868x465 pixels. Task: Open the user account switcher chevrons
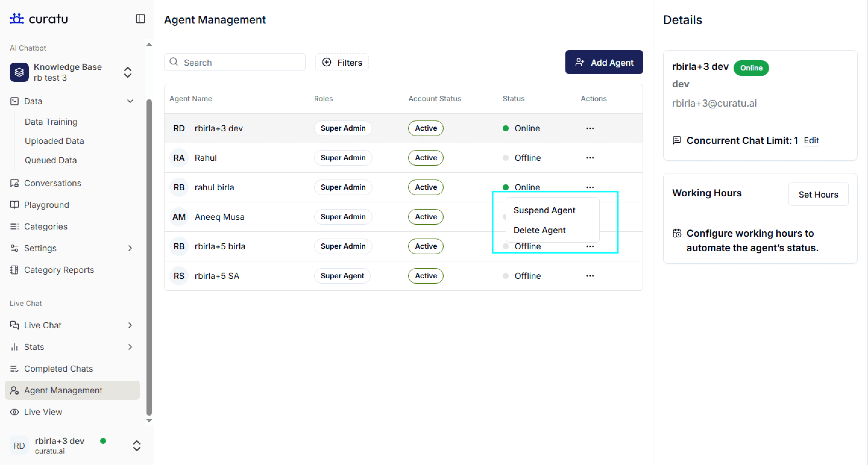coord(137,445)
